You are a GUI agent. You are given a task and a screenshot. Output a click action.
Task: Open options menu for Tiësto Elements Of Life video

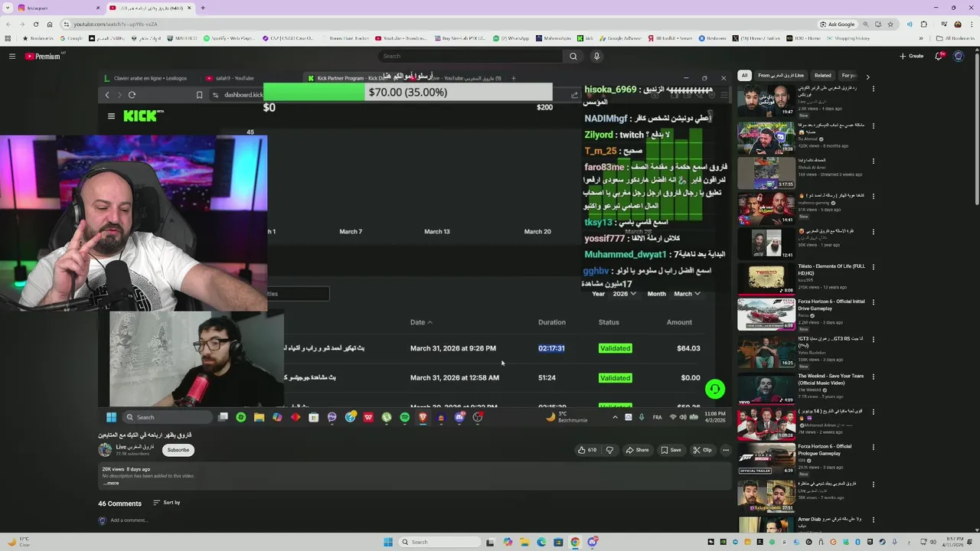point(873,267)
